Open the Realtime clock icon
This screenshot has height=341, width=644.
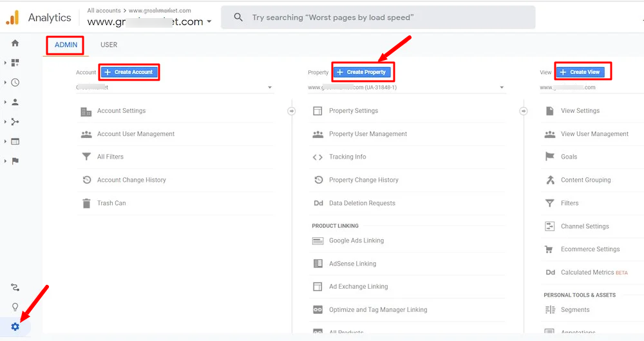[15, 83]
